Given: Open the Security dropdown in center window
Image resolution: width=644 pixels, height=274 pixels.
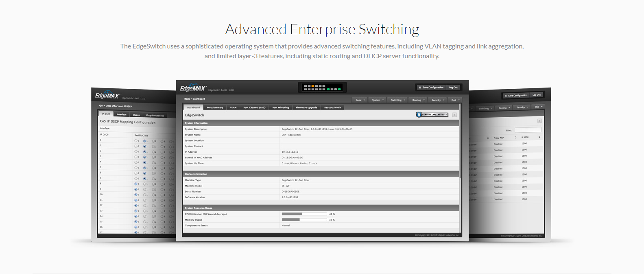Looking at the screenshot, I should coord(438,100).
